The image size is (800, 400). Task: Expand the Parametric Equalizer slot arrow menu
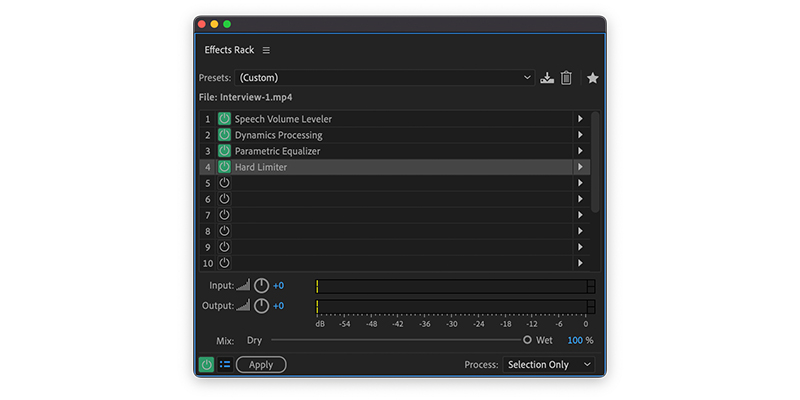click(580, 151)
